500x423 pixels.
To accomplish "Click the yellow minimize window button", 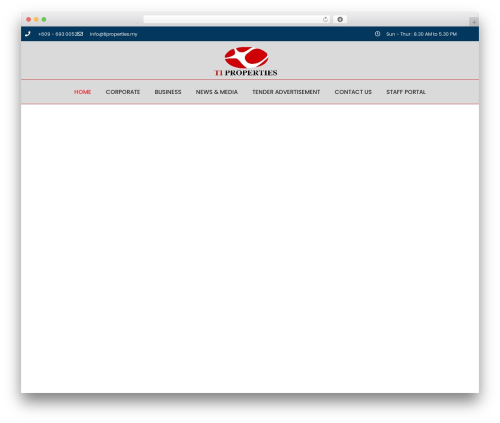I will click(36, 20).
